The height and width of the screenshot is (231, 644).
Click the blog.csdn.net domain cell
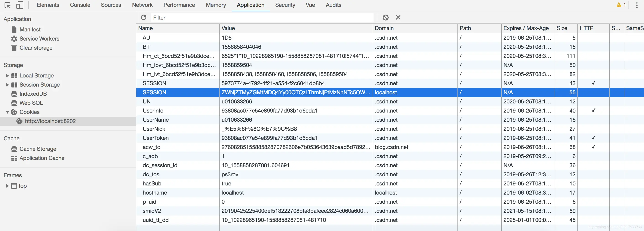pyautogui.click(x=415, y=147)
